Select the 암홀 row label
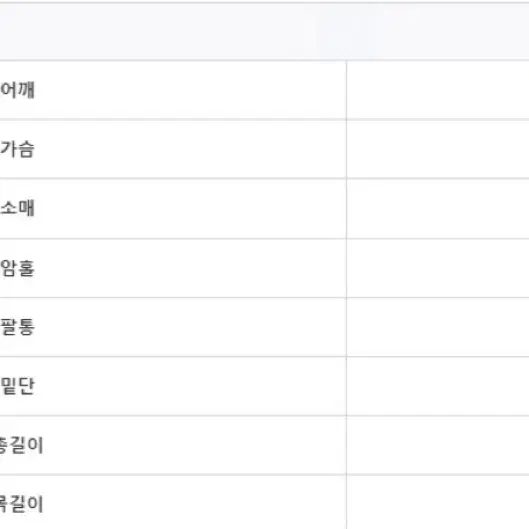 point(17,268)
